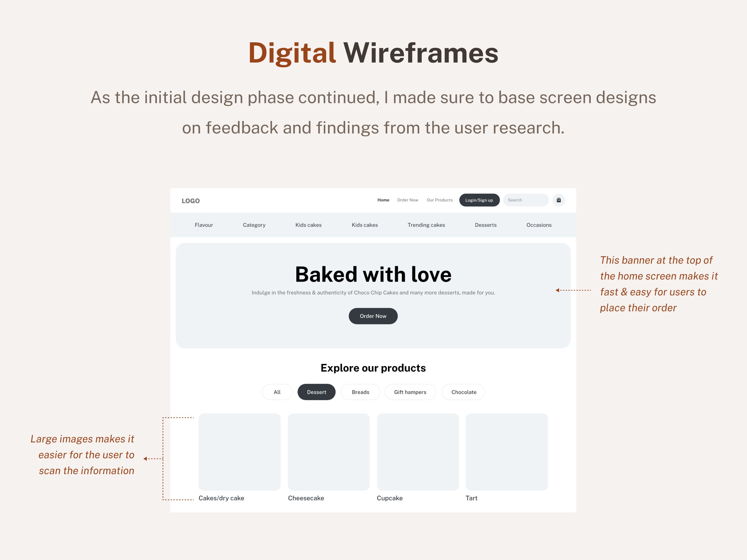Filter by Gift hampers
Image resolution: width=747 pixels, height=560 pixels.
(x=410, y=392)
